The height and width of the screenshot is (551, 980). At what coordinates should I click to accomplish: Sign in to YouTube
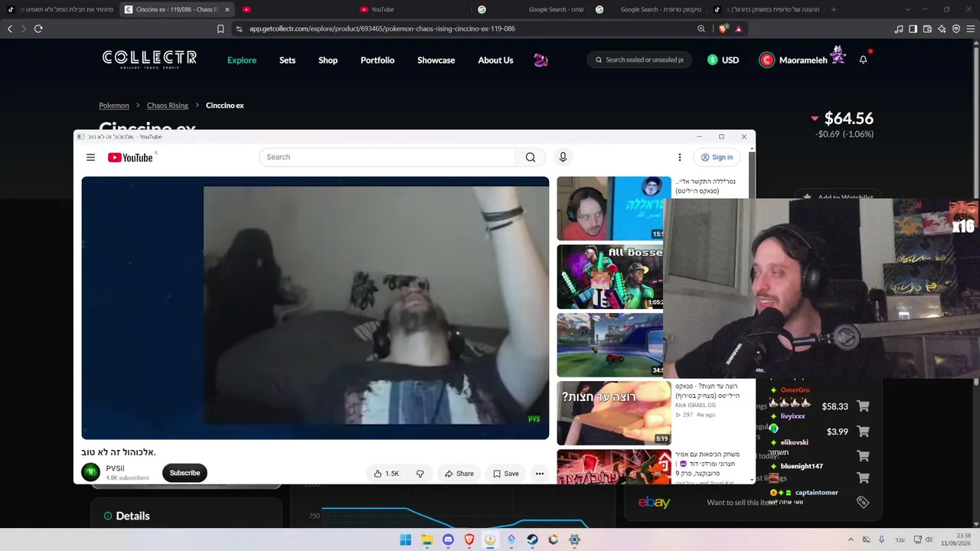click(717, 157)
